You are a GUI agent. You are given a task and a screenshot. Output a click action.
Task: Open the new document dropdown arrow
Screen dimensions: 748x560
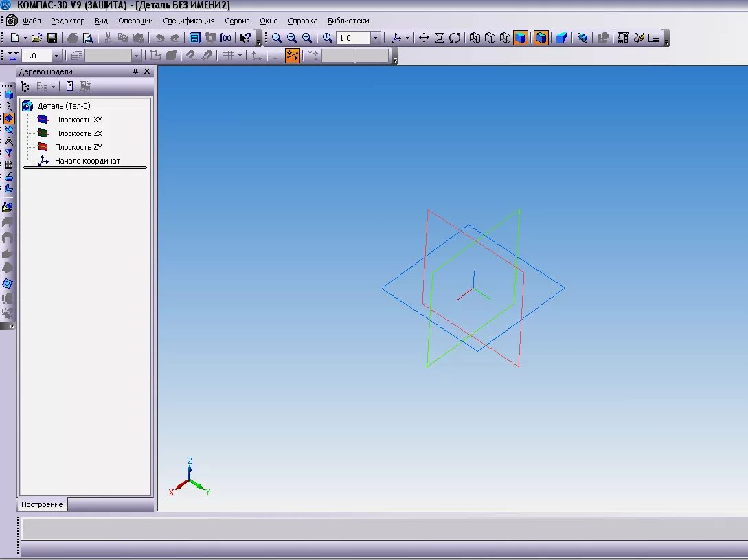pos(25,38)
